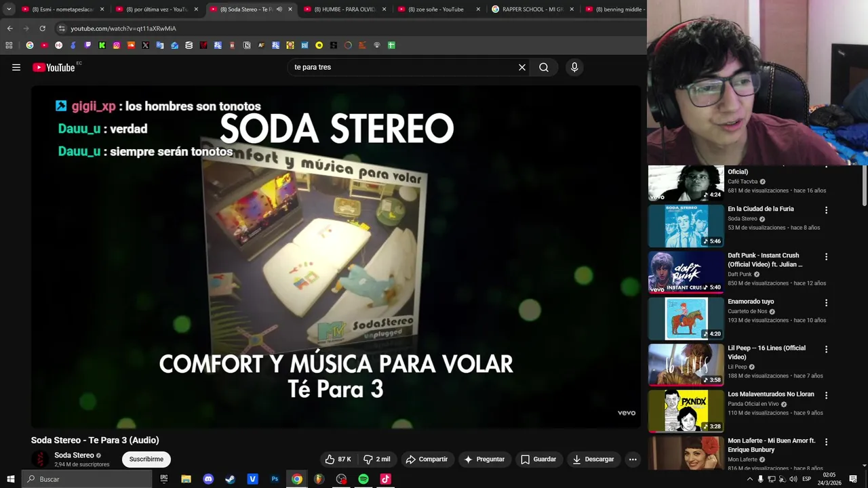
Task: Run search with the magnifier button
Action: (544, 67)
